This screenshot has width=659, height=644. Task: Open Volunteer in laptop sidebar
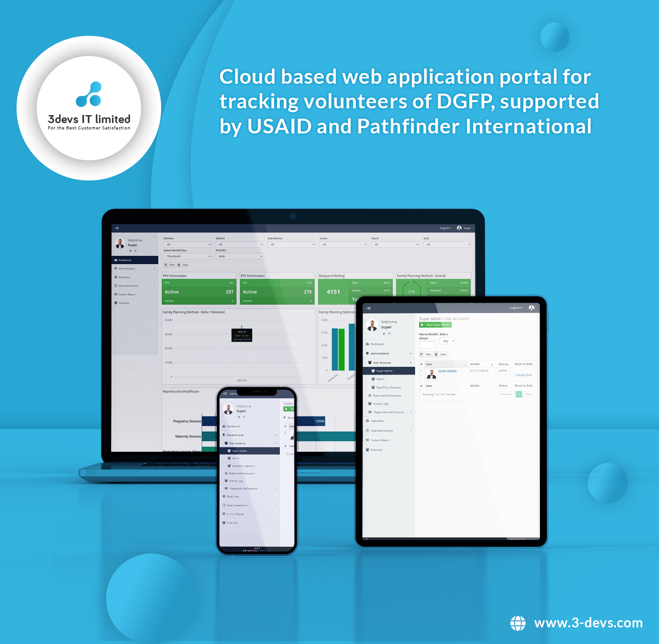(135, 303)
